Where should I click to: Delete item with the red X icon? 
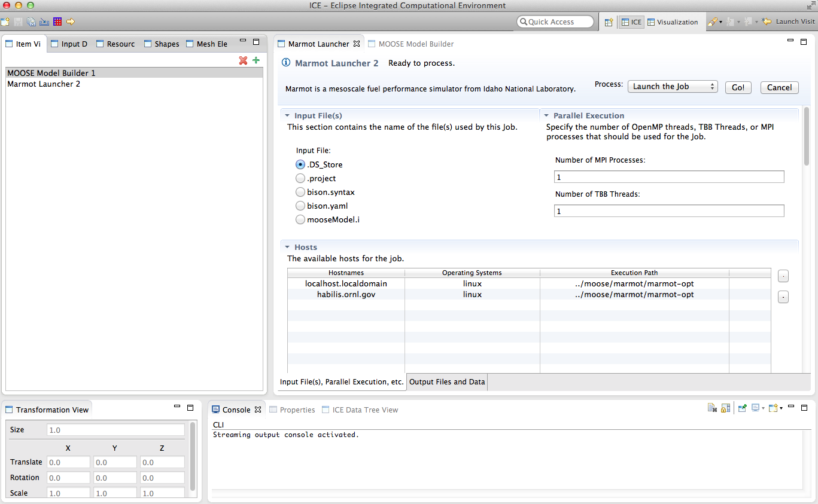click(243, 60)
